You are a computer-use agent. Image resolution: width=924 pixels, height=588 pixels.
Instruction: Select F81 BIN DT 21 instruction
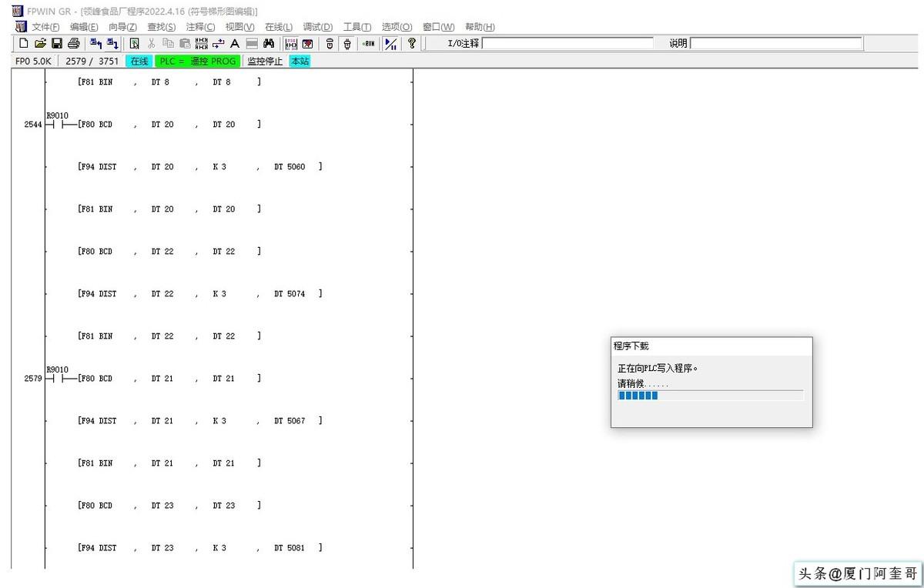click(169, 463)
